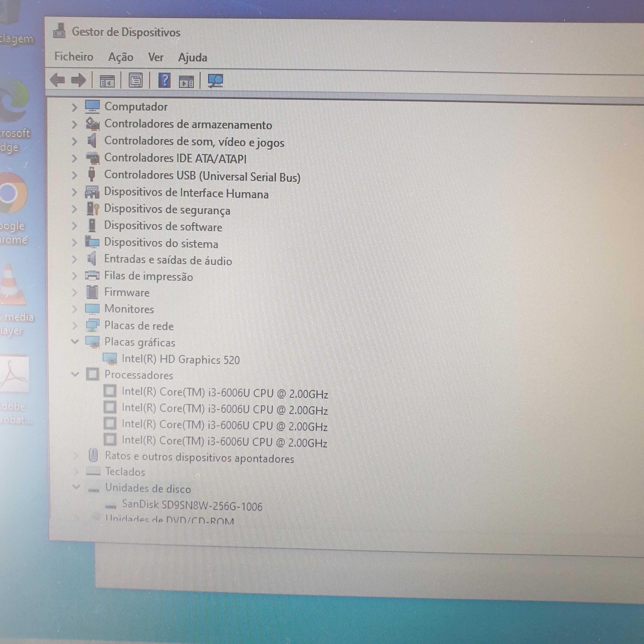Open the Ver menu
The image size is (644, 644).
156,57
